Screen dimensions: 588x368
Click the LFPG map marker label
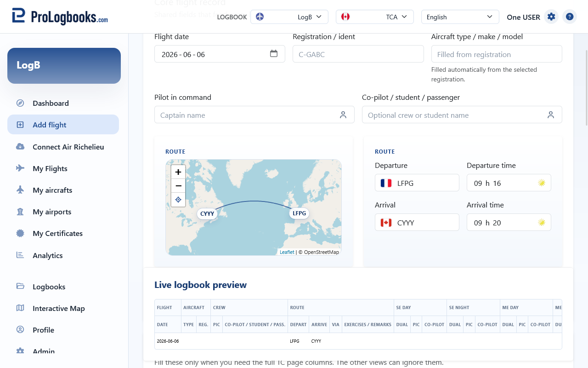coord(299,213)
